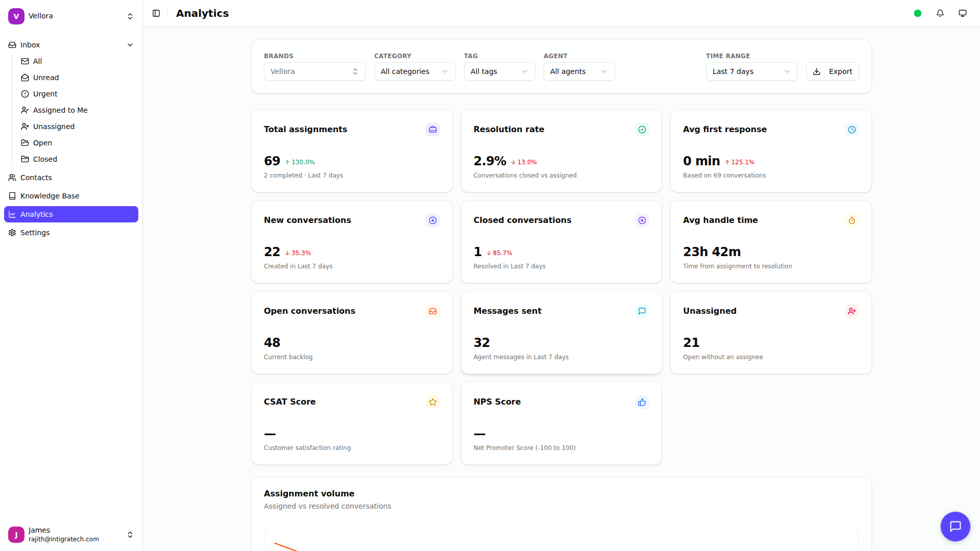This screenshot has height=551, width=980.
Task: Click the Export download icon
Action: click(817, 71)
